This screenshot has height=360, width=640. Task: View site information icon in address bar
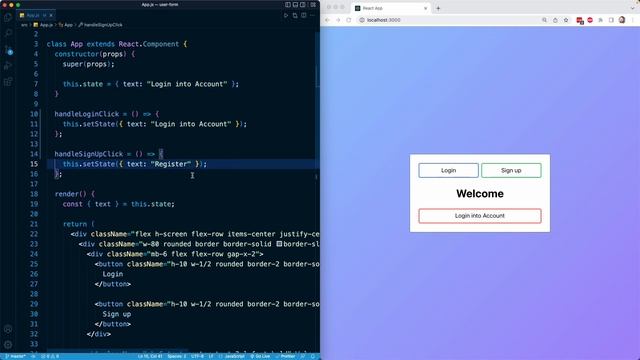click(x=362, y=20)
